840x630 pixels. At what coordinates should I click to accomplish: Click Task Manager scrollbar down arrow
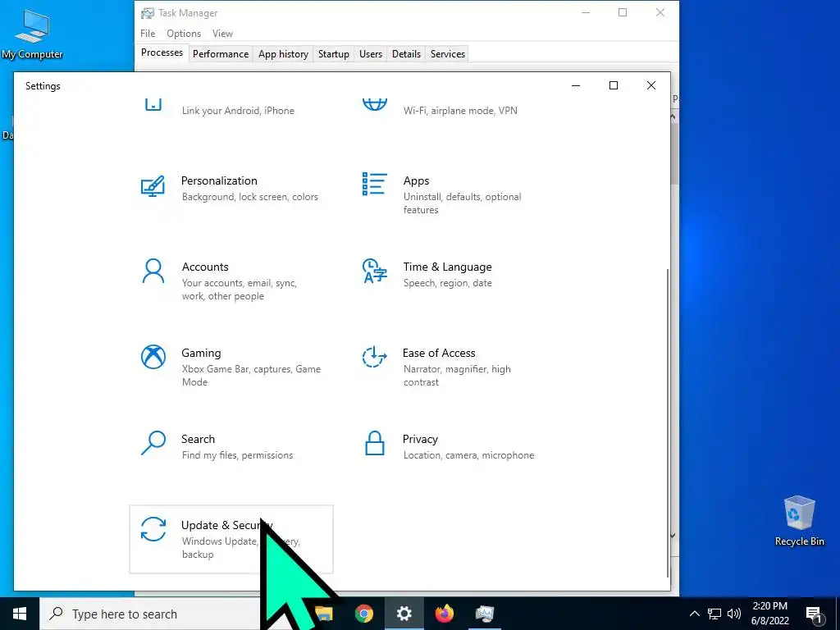click(x=673, y=535)
